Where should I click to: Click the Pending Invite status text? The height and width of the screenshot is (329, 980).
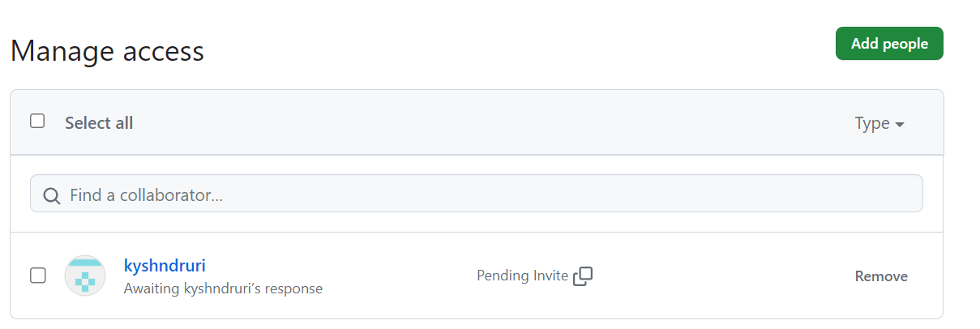click(x=522, y=276)
